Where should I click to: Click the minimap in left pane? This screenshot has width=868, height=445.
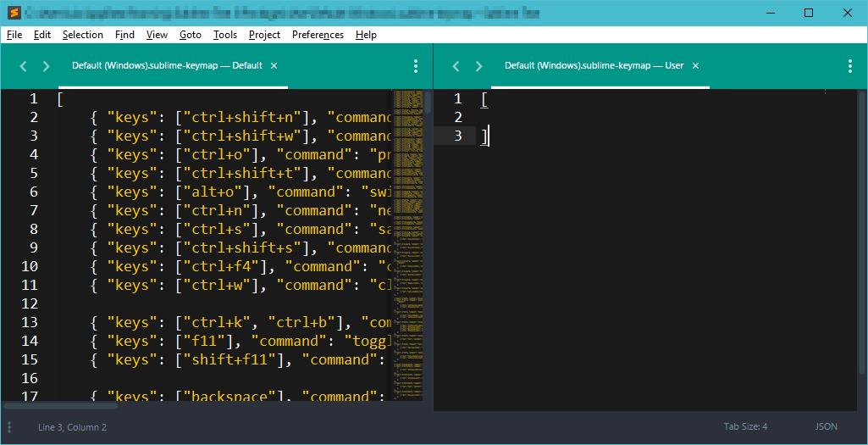pyautogui.click(x=407, y=244)
